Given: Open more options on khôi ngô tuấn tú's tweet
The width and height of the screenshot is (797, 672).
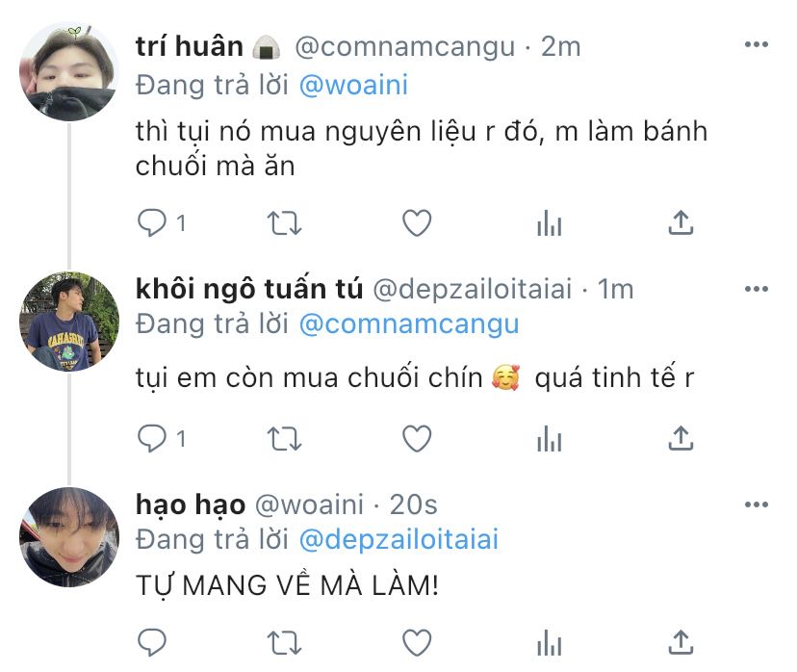Looking at the screenshot, I should 757,289.
